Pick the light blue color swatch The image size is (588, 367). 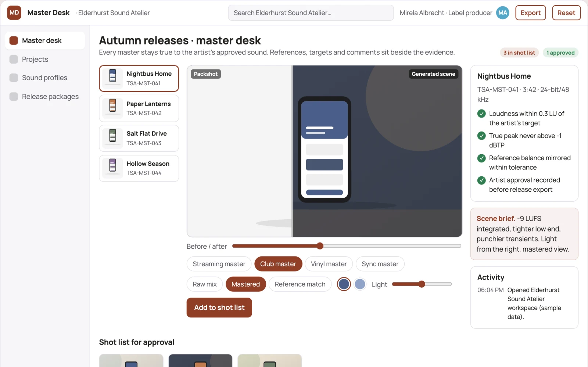(360, 284)
